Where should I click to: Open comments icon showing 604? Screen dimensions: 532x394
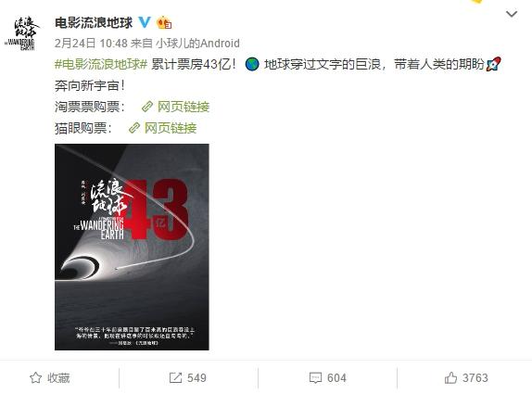coord(315,377)
